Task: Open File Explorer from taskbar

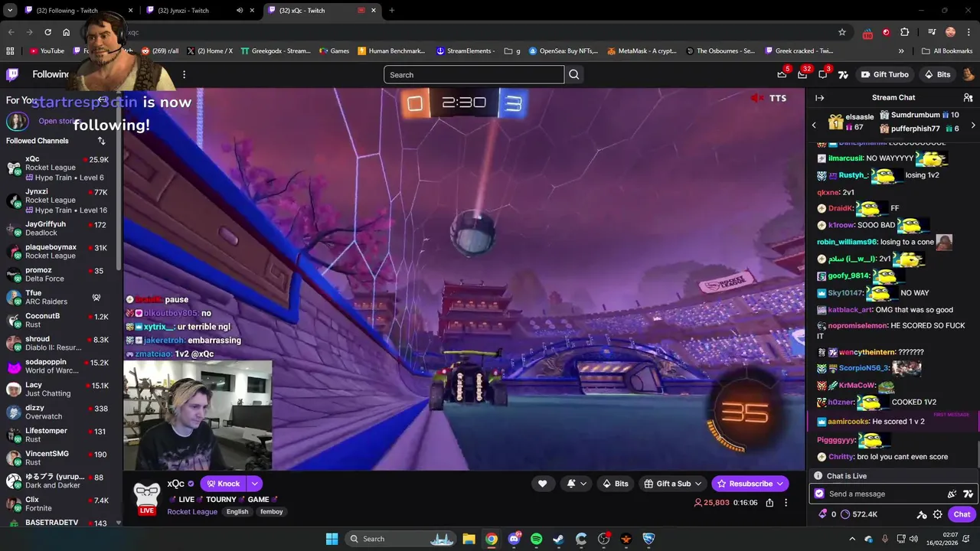Action: pos(469,539)
